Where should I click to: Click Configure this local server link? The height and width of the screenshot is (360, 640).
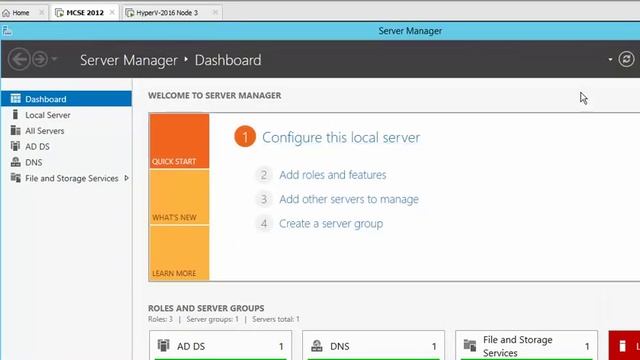[x=341, y=138]
